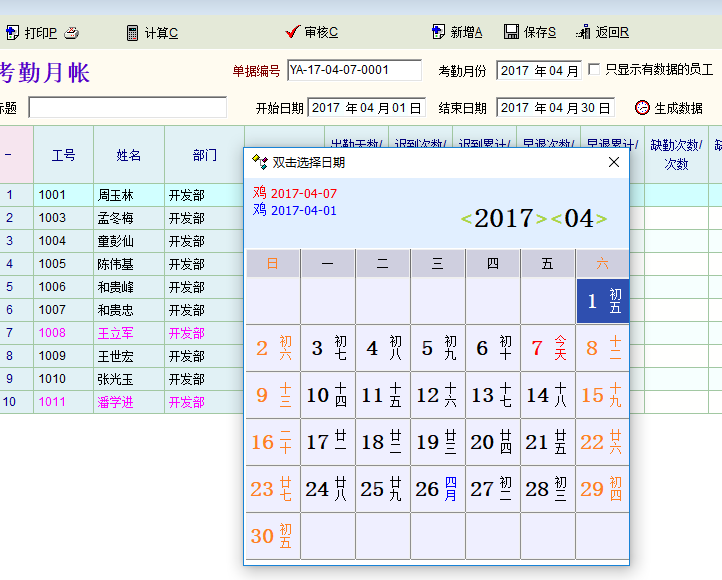
Task: Click the 保存 floppy disk icon
Action: point(511,32)
